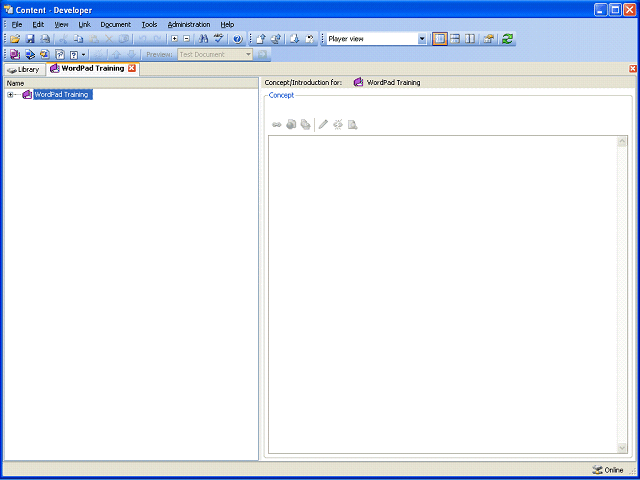The image size is (640, 480).
Task: Click the Name column header
Action: tap(131, 83)
